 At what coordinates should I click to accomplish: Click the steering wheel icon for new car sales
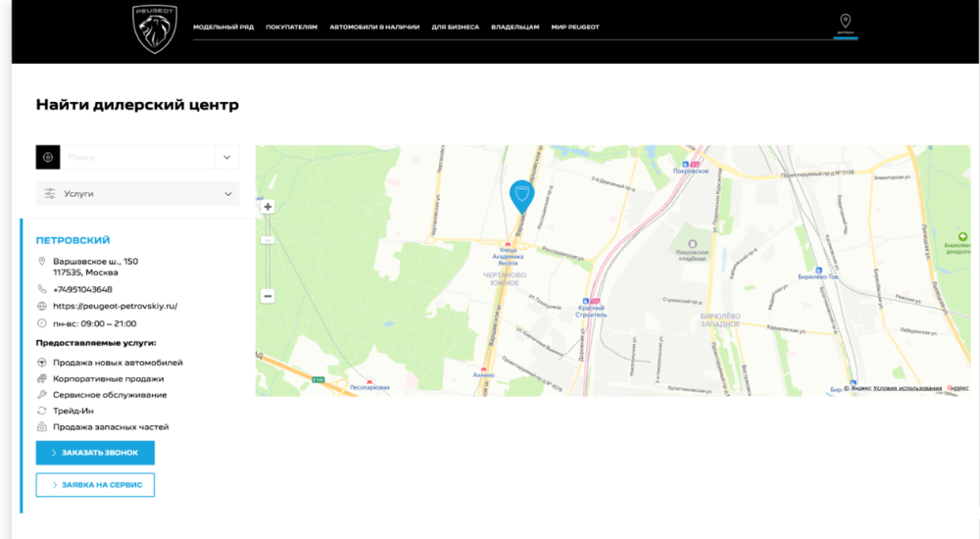coord(42,363)
